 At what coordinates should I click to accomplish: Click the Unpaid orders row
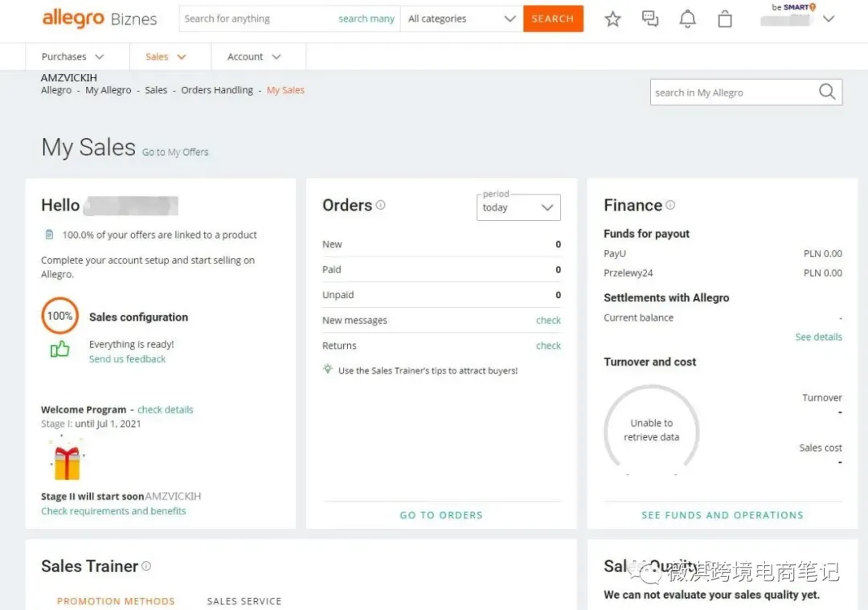tap(441, 295)
